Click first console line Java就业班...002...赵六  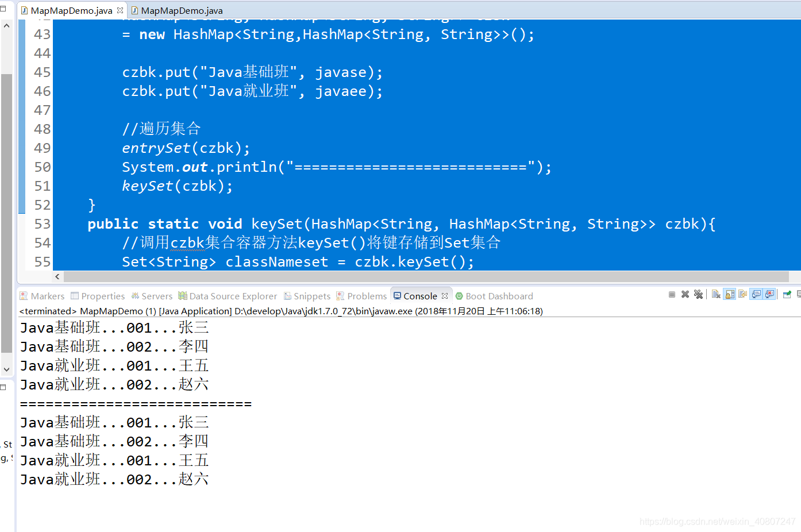click(x=114, y=385)
